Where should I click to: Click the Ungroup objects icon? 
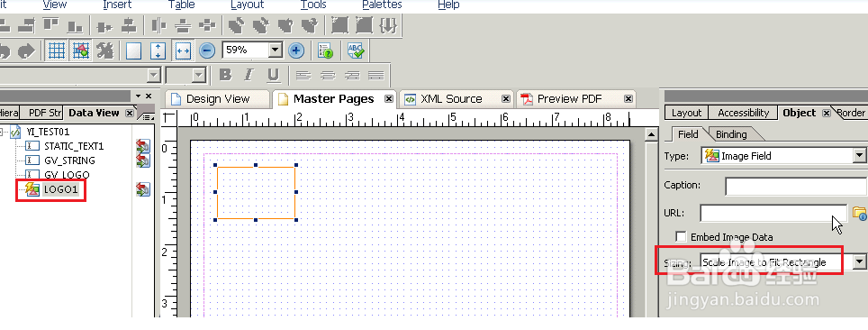(x=364, y=26)
